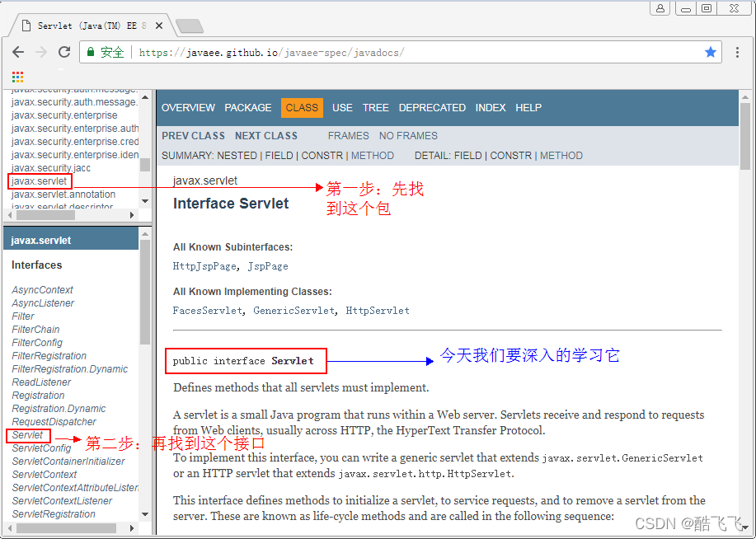Jump to METHOD summary section

(372, 156)
